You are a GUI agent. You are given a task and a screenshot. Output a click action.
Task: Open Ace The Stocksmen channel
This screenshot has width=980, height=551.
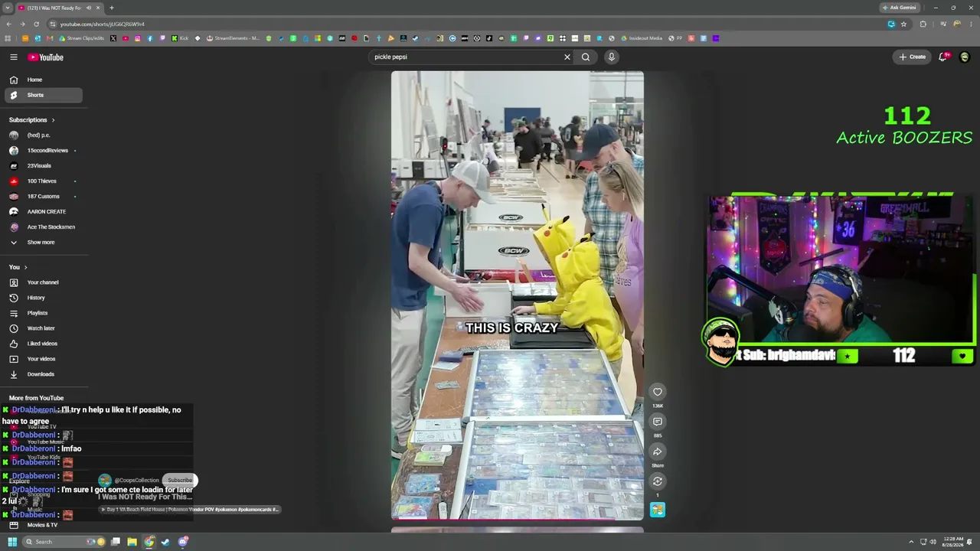point(43,227)
